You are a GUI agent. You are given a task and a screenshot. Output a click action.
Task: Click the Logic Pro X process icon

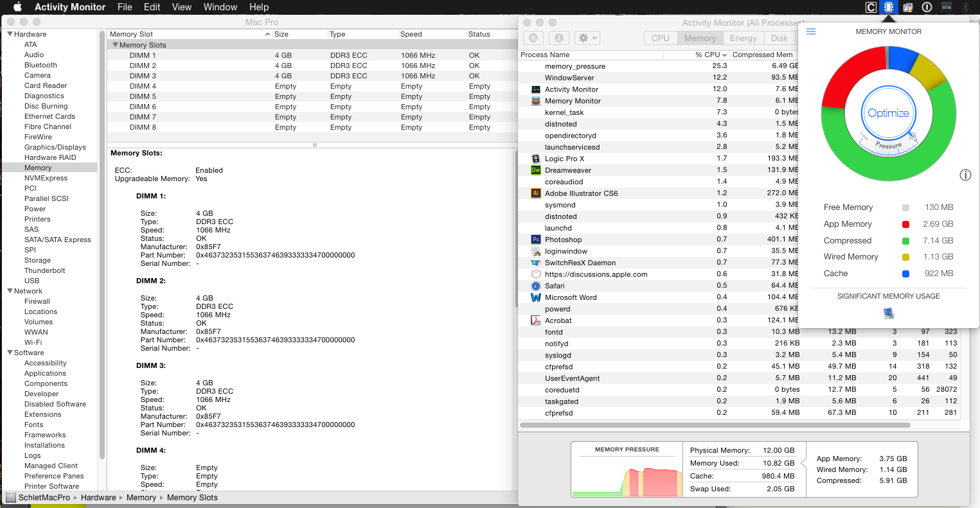536,159
